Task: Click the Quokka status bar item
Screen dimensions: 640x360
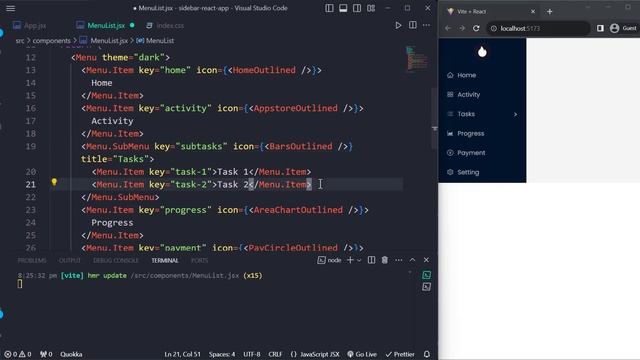Action: tap(71, 354)
